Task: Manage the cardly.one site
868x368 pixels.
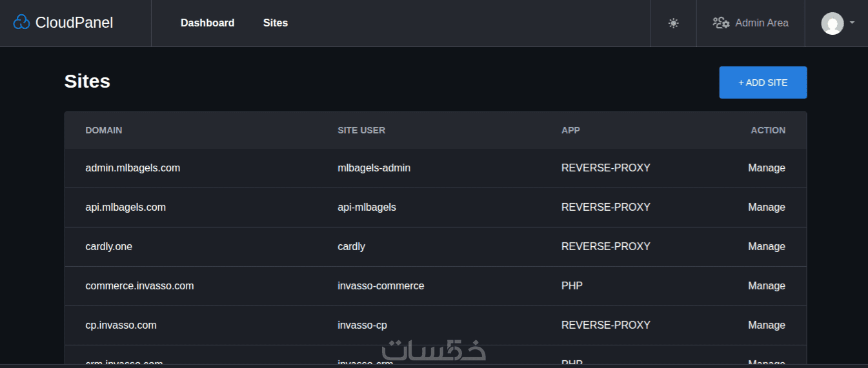Action: point(766,246)
